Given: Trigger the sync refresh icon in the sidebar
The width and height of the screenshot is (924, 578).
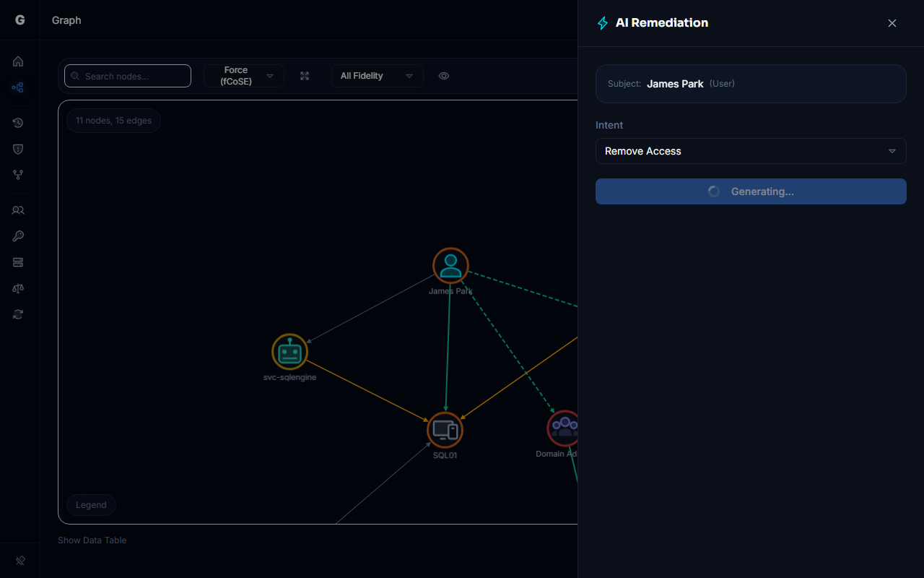Looking at the screenshot, I should pyautogui.click(x=18, y=314).
